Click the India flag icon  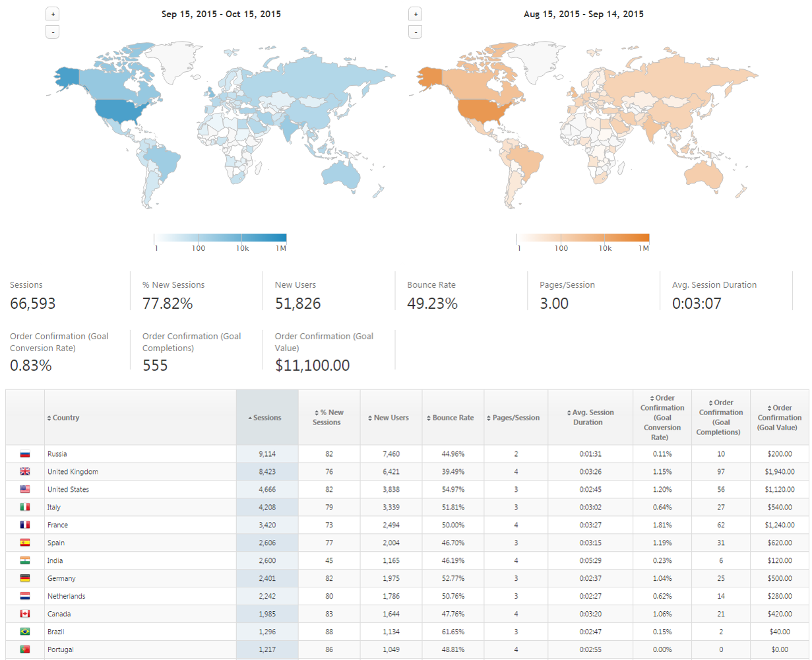tap(25, 560)
